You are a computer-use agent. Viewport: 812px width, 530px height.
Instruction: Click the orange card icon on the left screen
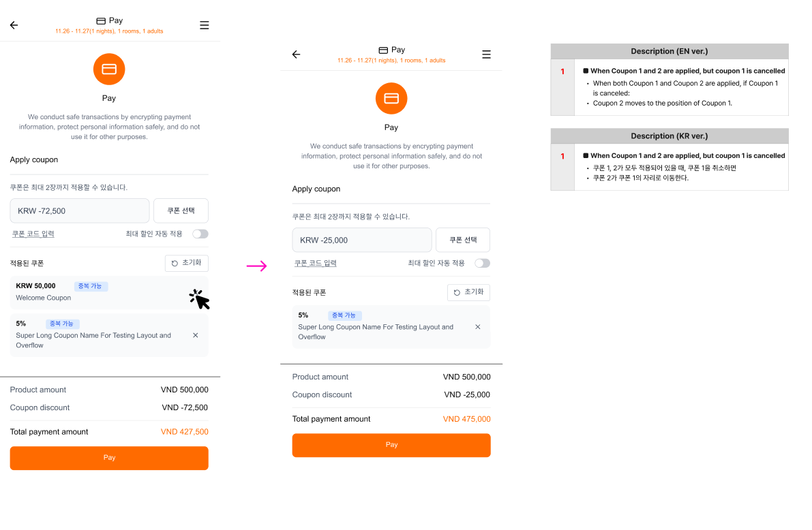(109, 69)
